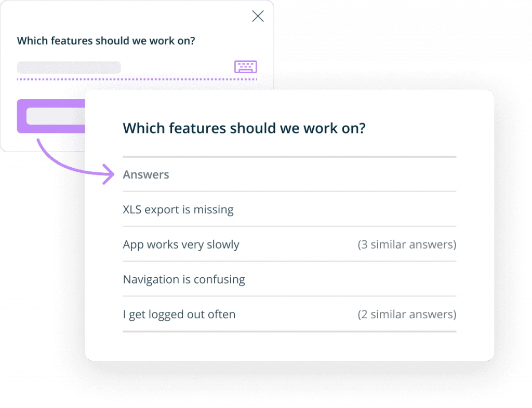Select the Answers column header
Screen dimensions: 532x408
tap(146, 174)
